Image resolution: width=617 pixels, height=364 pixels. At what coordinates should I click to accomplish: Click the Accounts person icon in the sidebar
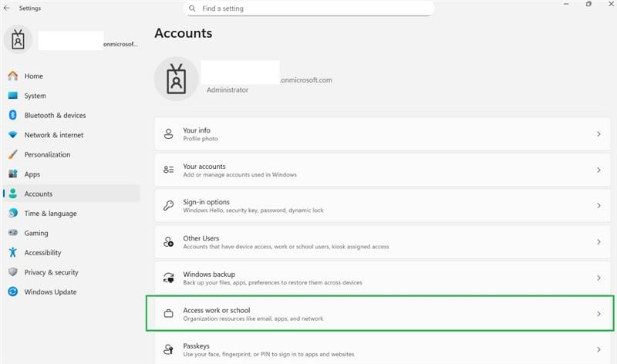pyautogui.click(x=13, y=194)
